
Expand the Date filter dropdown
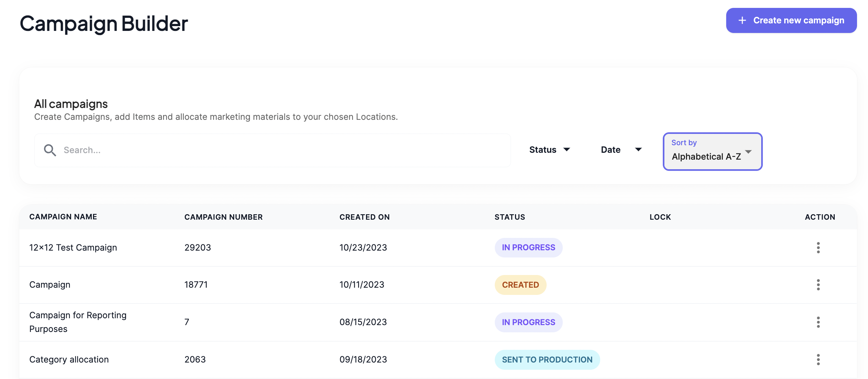coord(621,150)
